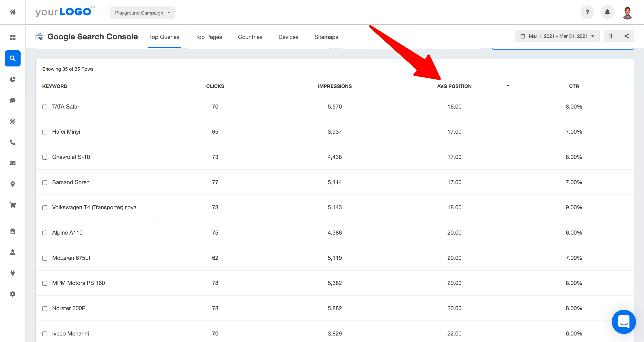644x342 pixels.
Task: Sort by the CTR column header
Action: point(574,86)
